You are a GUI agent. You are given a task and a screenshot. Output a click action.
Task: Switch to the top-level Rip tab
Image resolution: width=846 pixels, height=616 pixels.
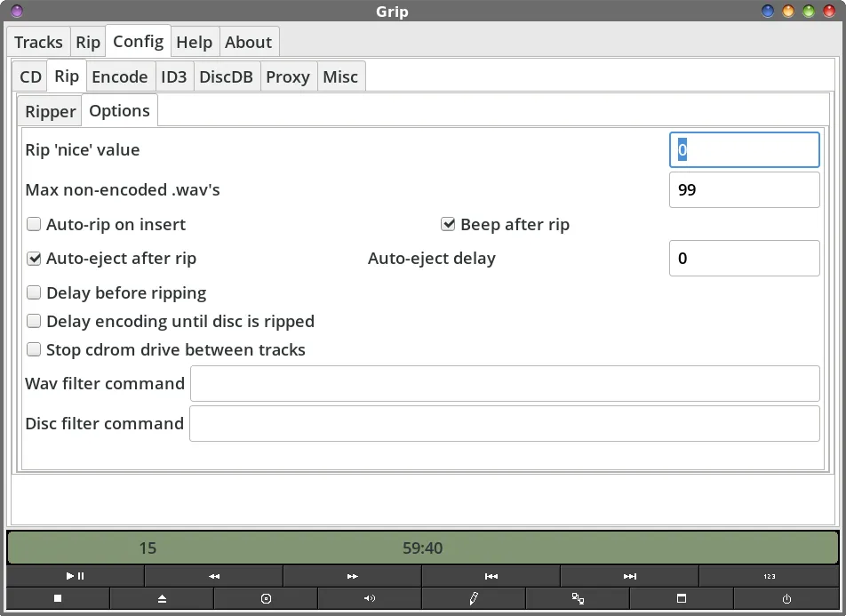[88, 42]
